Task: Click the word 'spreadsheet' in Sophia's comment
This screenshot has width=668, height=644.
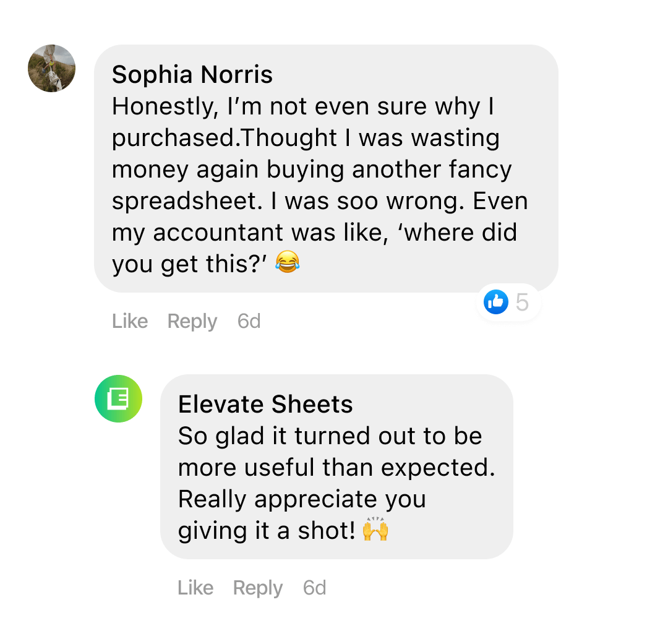Action: pyautogui.click(x=174, y=201)
